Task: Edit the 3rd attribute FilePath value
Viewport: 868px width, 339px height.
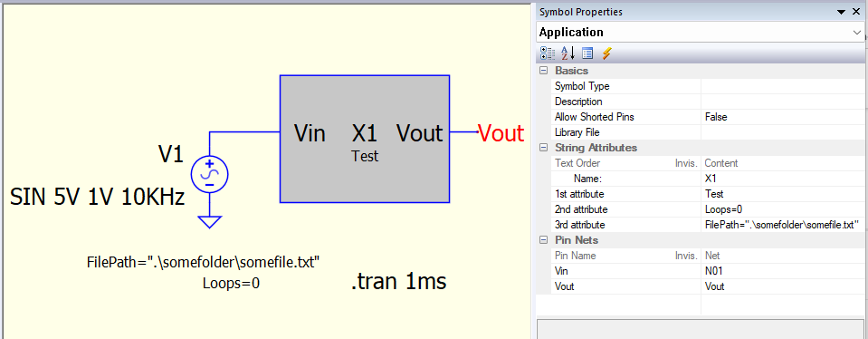Action: (784, 225)
